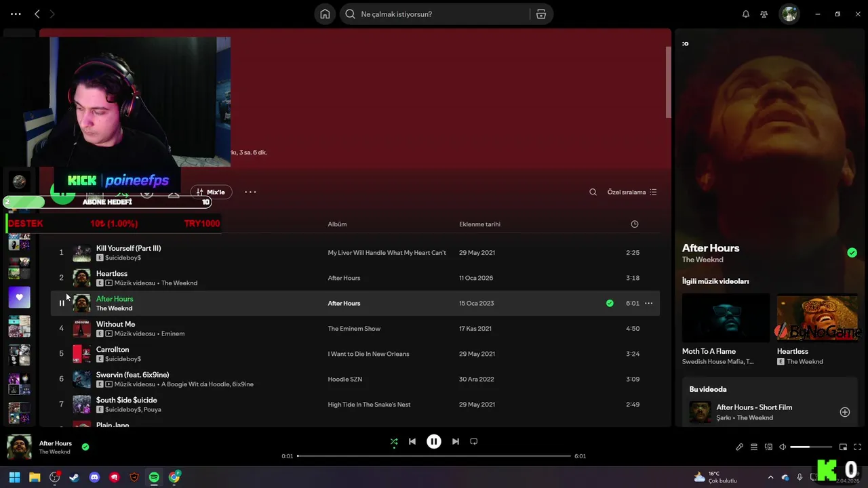Click the 30 Ara 2022 date cell
Screen dimensions: 868x488
click(x=477, y=379)
